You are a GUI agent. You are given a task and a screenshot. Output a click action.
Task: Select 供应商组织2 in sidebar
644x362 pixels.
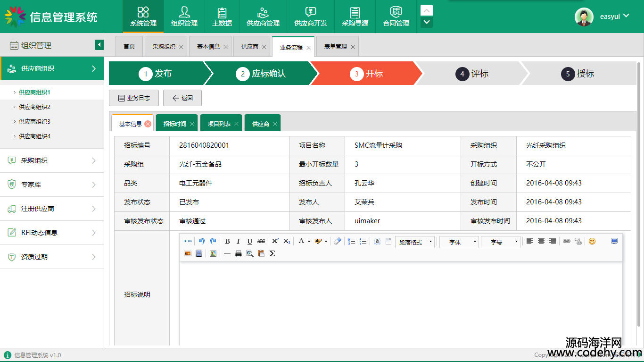pos(34,107)
